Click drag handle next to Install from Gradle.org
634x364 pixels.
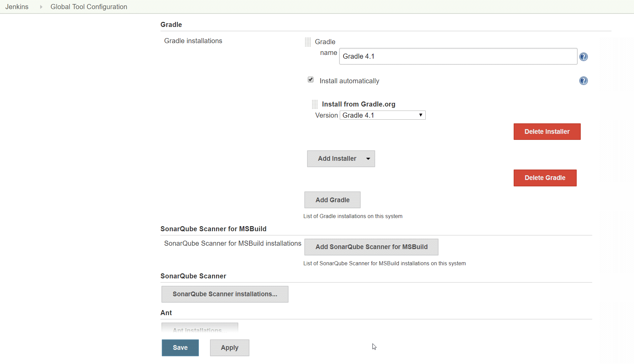[315, 104]
